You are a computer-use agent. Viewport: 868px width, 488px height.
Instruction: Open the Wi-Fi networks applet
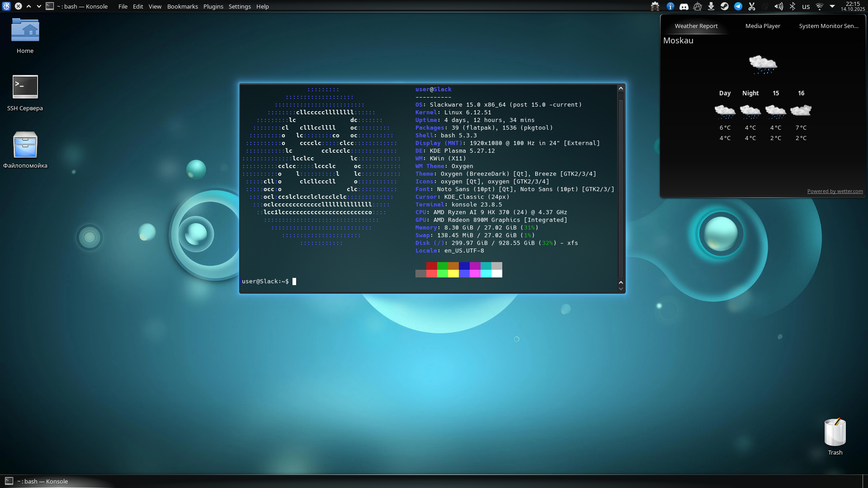click(819, 6)
